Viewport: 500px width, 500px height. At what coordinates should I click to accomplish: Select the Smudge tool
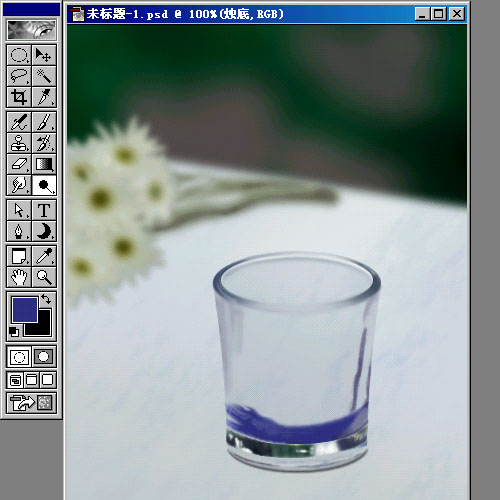tap(19, 185)
